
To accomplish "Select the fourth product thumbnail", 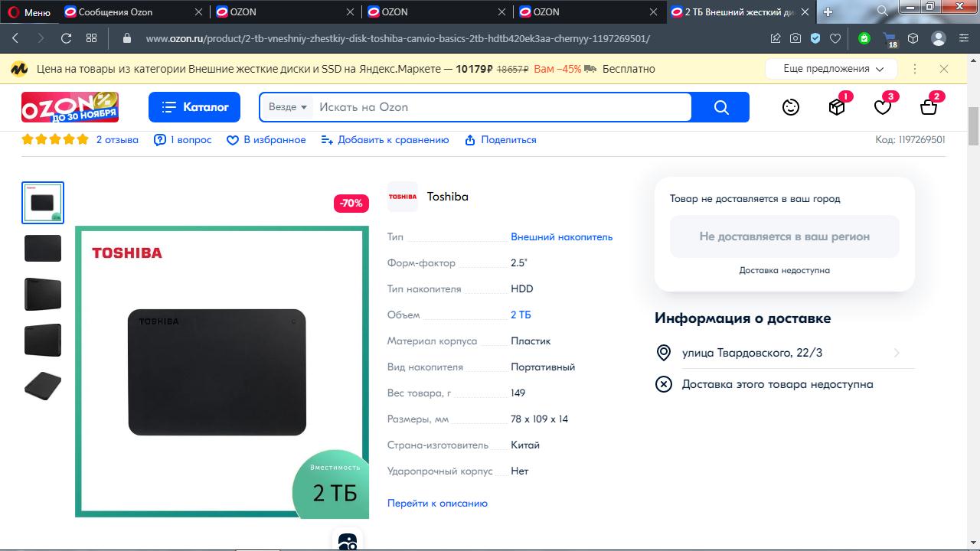I will (43, 341).
